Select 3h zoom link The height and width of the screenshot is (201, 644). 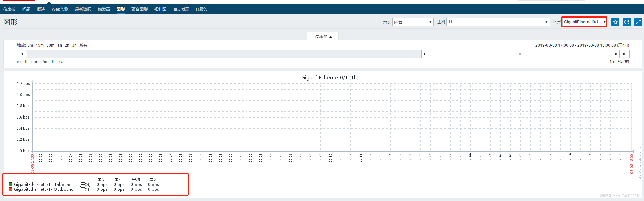coord(74,45)
